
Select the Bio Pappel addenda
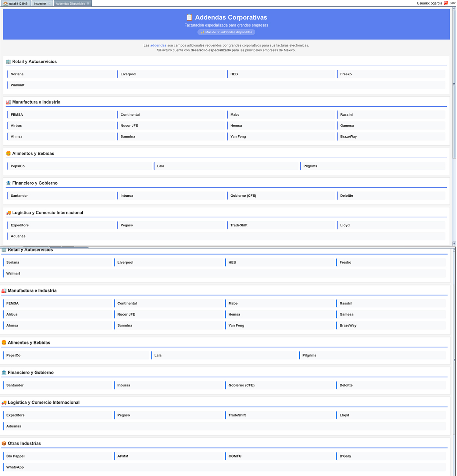coord(15,456)
